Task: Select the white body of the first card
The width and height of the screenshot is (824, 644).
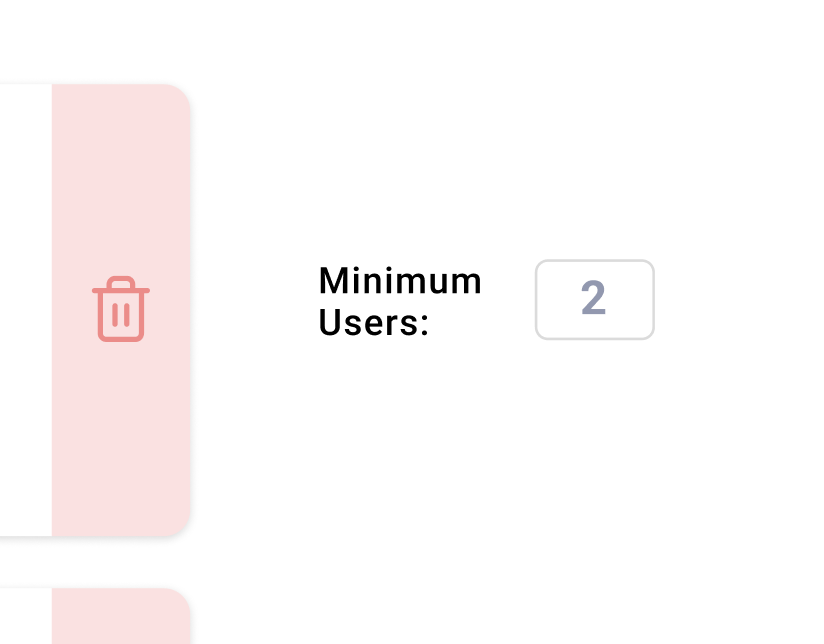Action: coord(25,310)
